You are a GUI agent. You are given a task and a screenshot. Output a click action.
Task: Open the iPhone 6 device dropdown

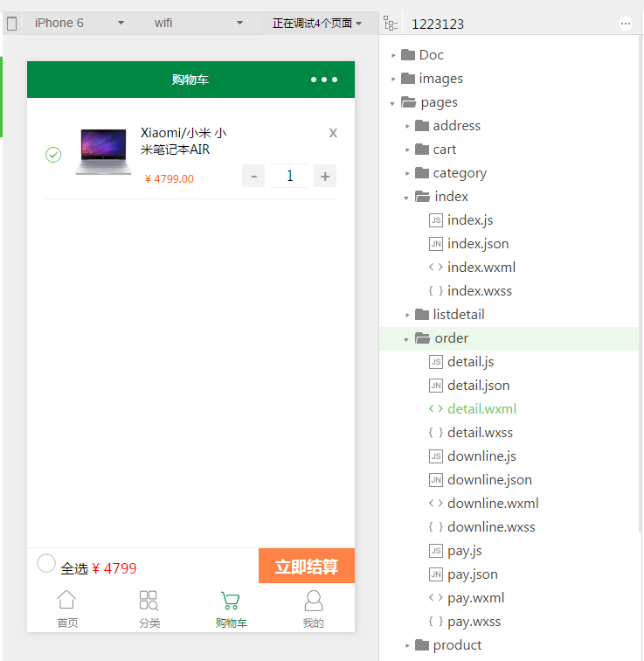79,24
